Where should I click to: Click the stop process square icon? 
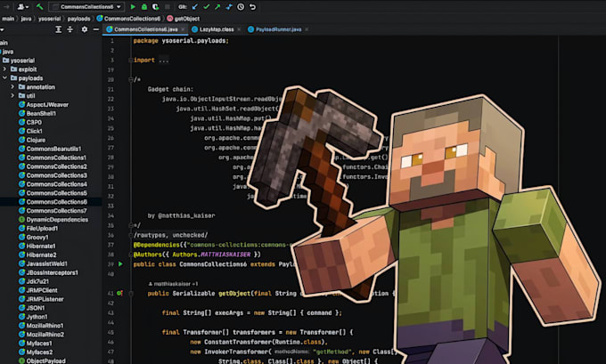(167, 6)
